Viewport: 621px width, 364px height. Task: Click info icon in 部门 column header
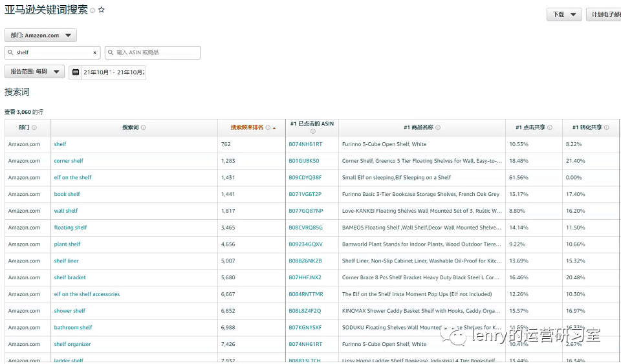pyautogui.click(x=34, y=127)
